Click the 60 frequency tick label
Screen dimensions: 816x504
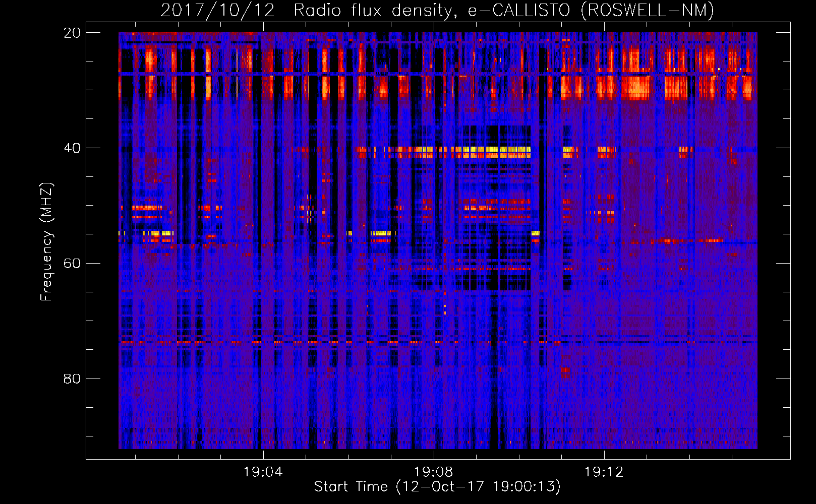click(72, 264)
